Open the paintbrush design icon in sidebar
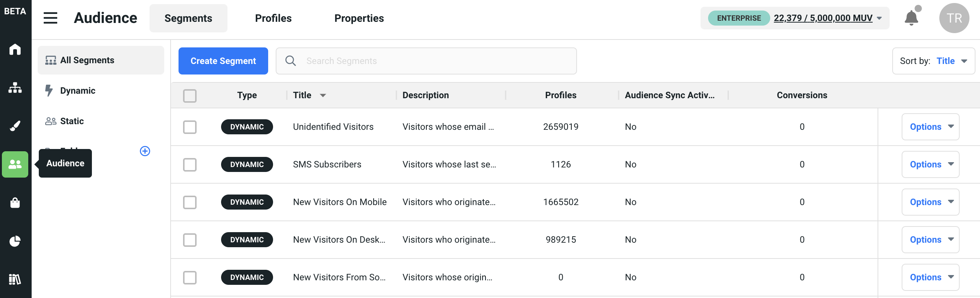 (15, 126)
